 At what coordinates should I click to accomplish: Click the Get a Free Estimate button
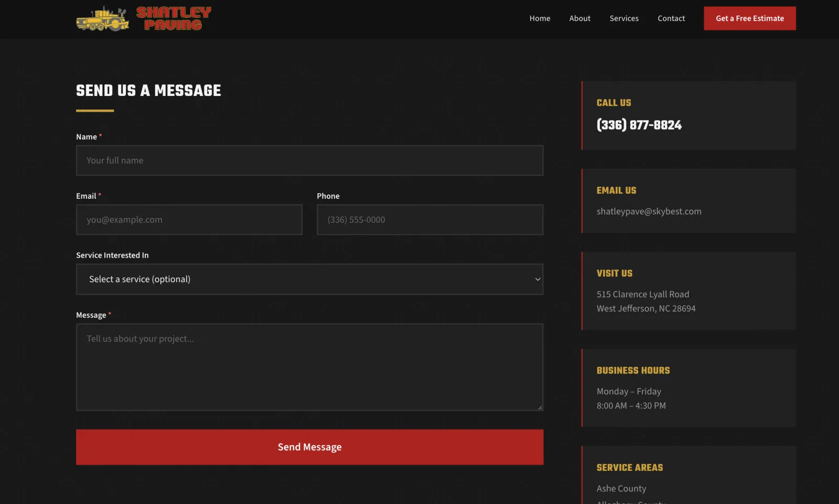click(x=750, y=18)
